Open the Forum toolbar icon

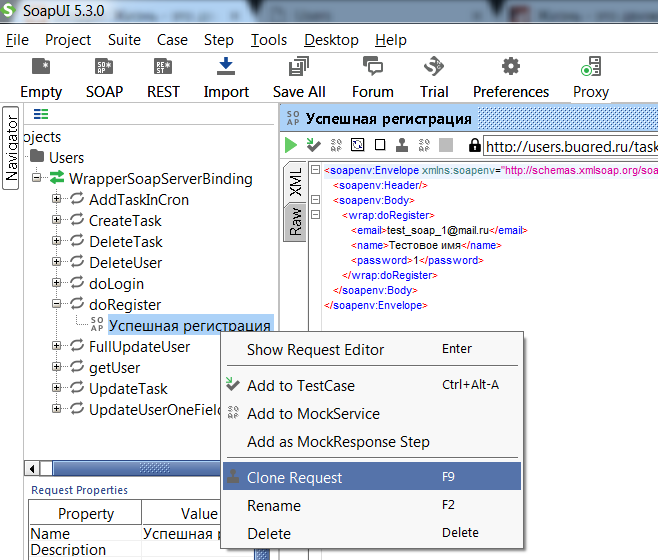[x=373, y=66]
